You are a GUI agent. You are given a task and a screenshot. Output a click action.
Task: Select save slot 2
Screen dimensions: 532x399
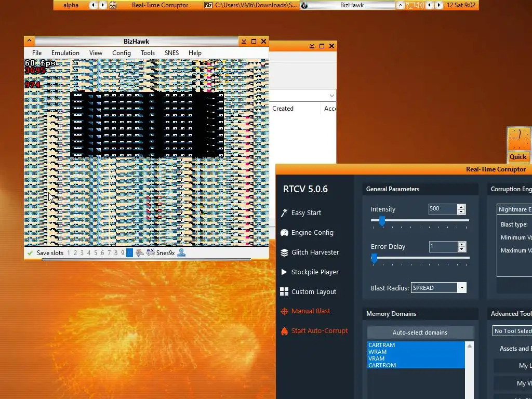tap(75, 253)
